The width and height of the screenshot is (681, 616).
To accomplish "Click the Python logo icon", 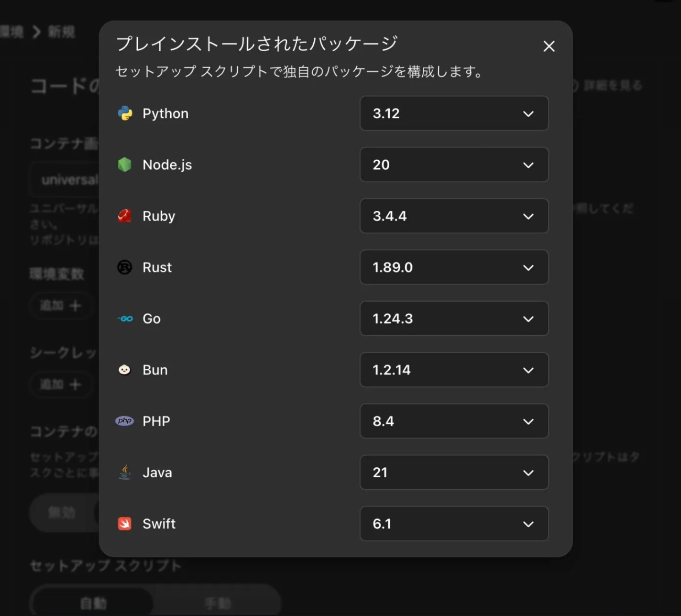I will click(x=125, y=113).
